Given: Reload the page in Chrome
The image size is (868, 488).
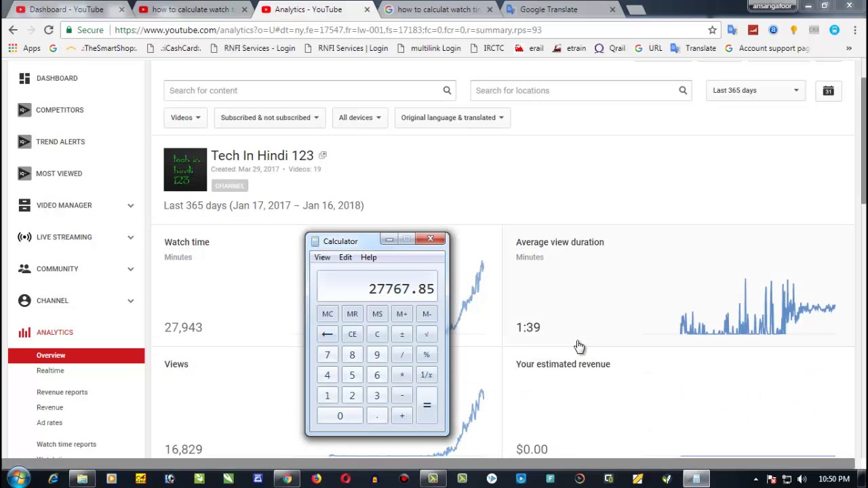Looking at the screenshot, I should 49,30.
